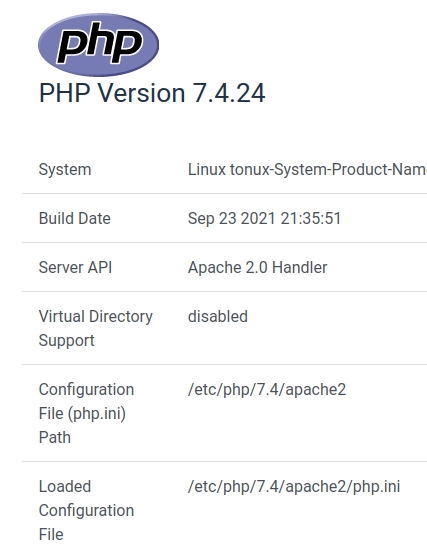Image resolution: width=427 pixels, height=557 pixels.
Task: Click the word Path under Configuration File
Action: tap(55, 437)
